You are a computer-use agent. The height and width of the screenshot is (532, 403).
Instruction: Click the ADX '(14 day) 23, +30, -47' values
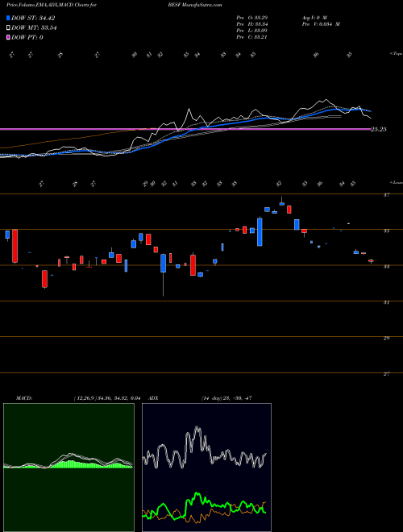(226, 398)
